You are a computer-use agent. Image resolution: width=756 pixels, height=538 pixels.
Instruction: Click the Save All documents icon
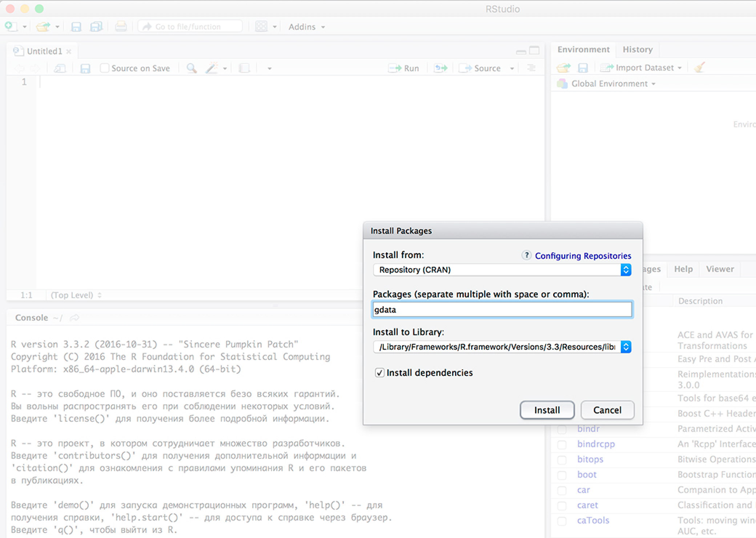96,27
